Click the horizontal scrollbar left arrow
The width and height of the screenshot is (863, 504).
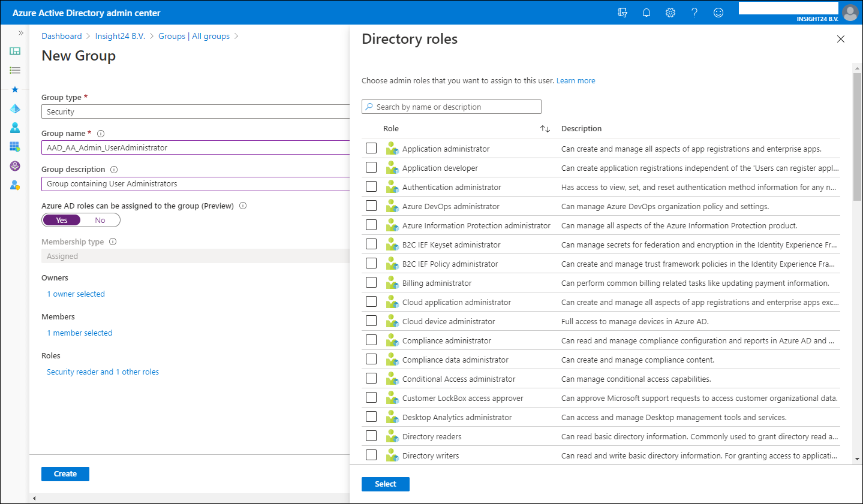(34, 498)
